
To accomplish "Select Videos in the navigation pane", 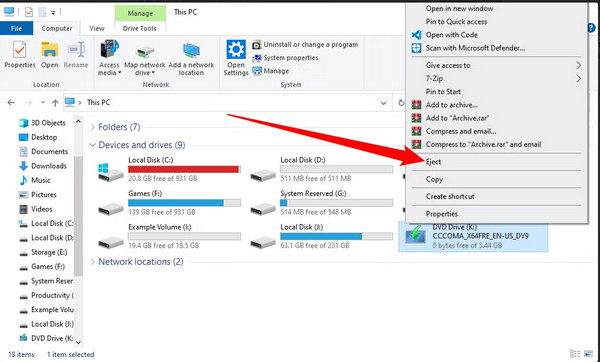I will tap(36, 209).
